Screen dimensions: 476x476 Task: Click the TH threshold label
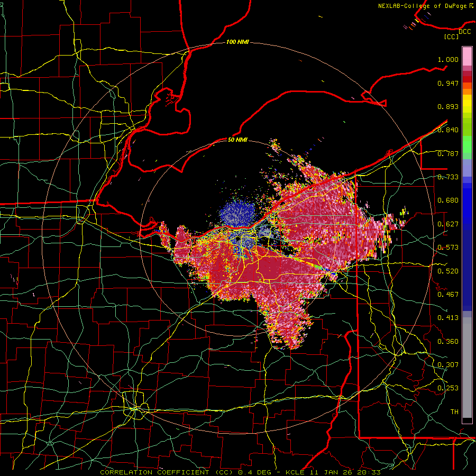pos(454,412)
